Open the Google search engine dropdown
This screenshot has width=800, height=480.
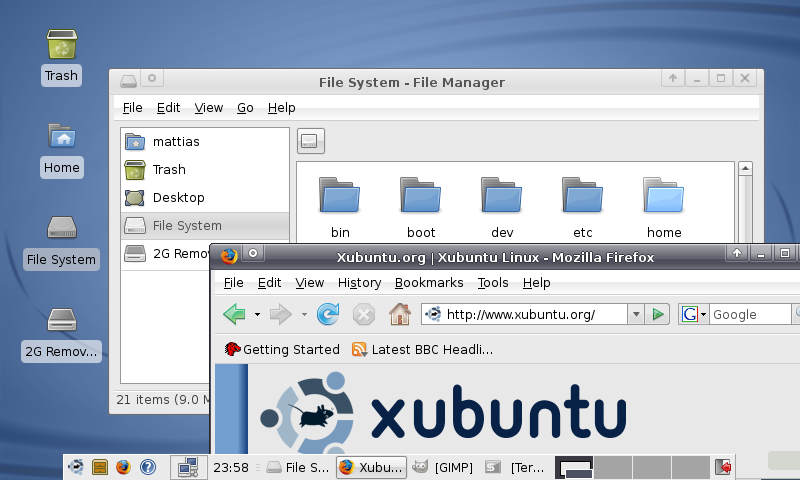[x=694, y=314]
